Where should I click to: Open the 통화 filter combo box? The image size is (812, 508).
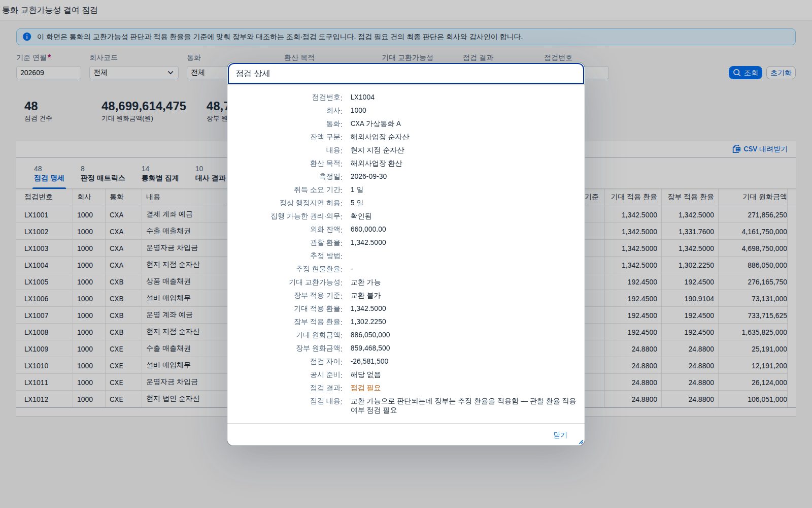pyautogui.click(x=207, y=73)
